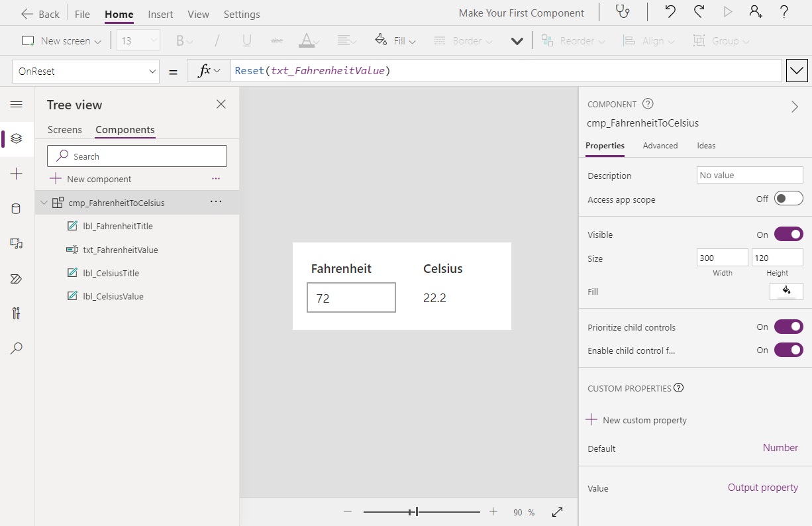
Task: Apply bold formatting from the toolbar
Action: [x=180, y=40]
